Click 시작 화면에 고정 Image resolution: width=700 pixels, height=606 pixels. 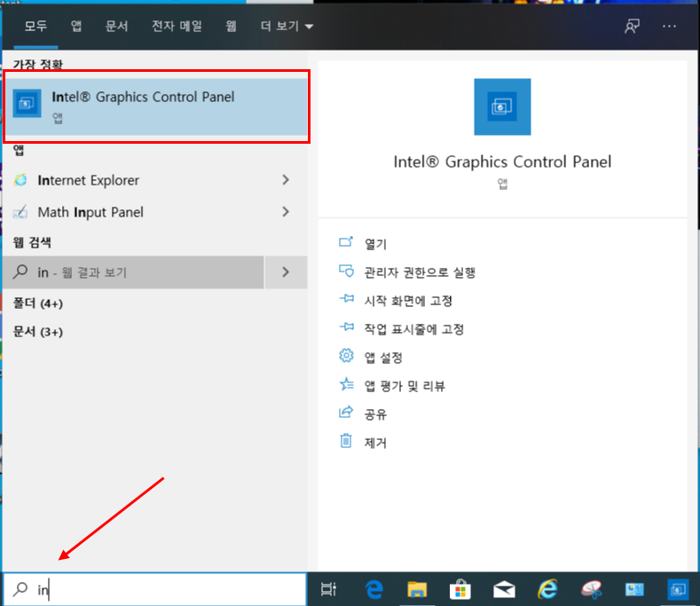pyautogui.click(x=408, y=301)
